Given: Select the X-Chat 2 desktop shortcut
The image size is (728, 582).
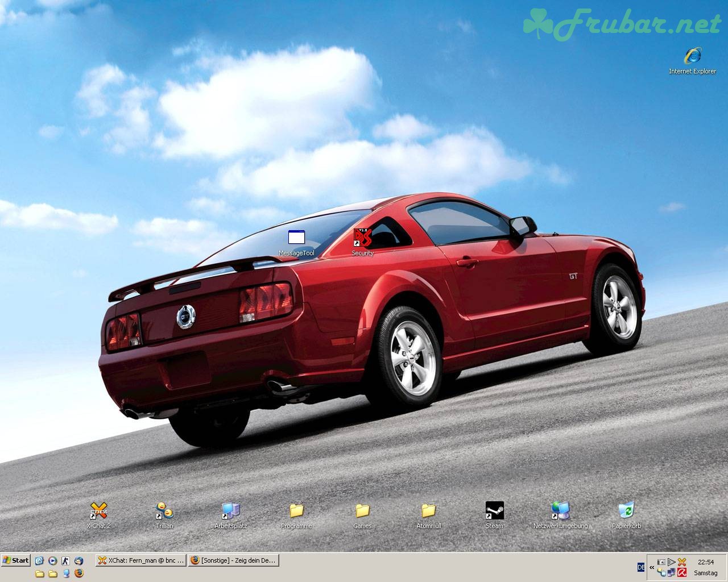Looking at the screenshot, I should [98, 516].
